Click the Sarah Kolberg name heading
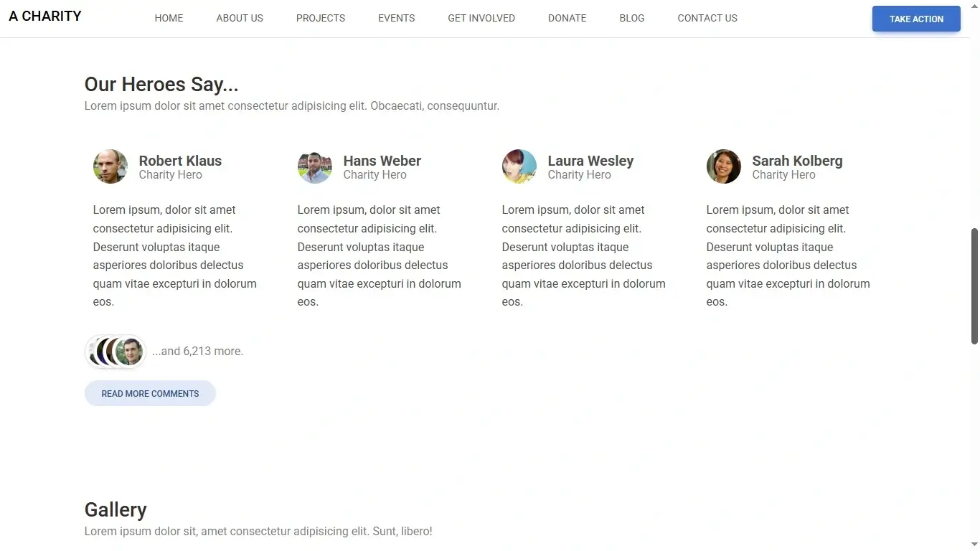The height and width of the screenshot is (551, 980). (797, 161)
